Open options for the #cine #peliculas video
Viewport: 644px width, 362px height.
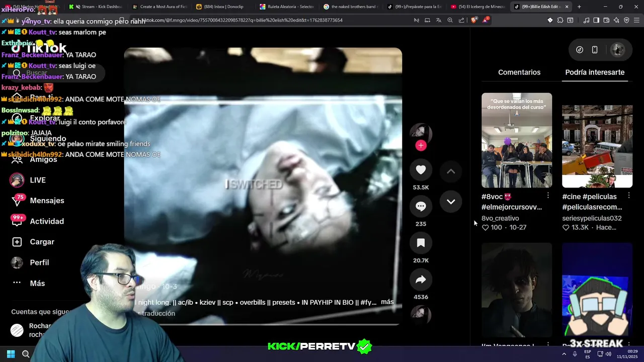[x=629, y=196]
